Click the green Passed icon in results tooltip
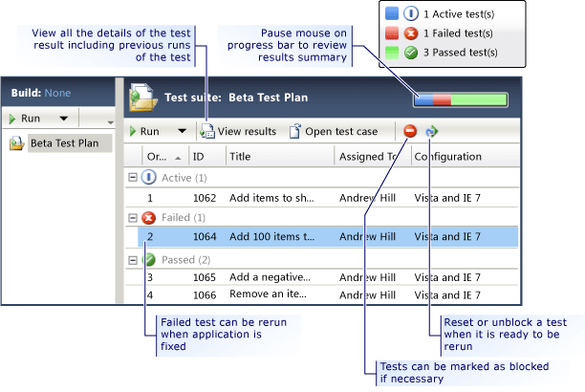 tap(411, 53)
